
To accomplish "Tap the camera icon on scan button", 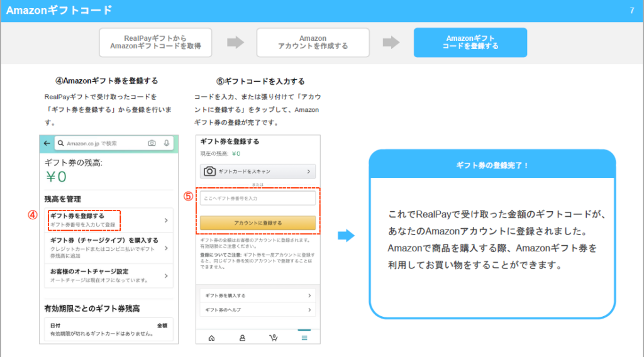I will (209, 171).
